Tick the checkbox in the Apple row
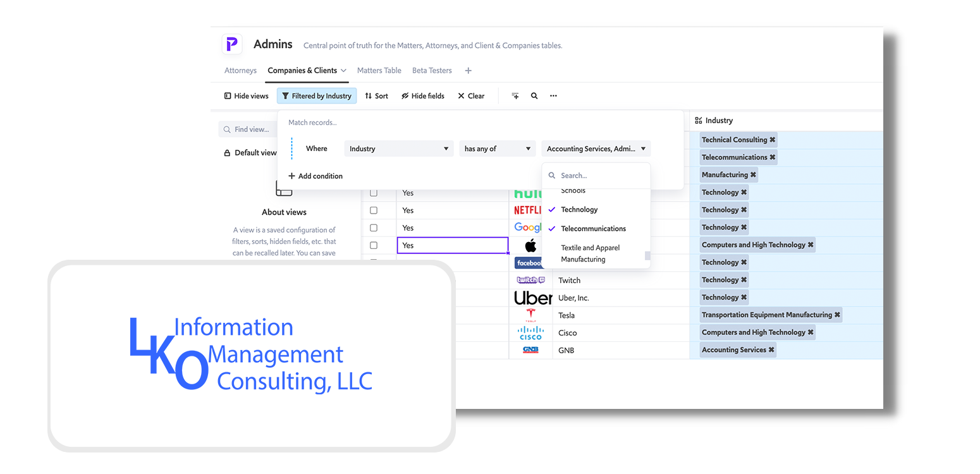Screen dimensions: 980x474 point(374,245)
